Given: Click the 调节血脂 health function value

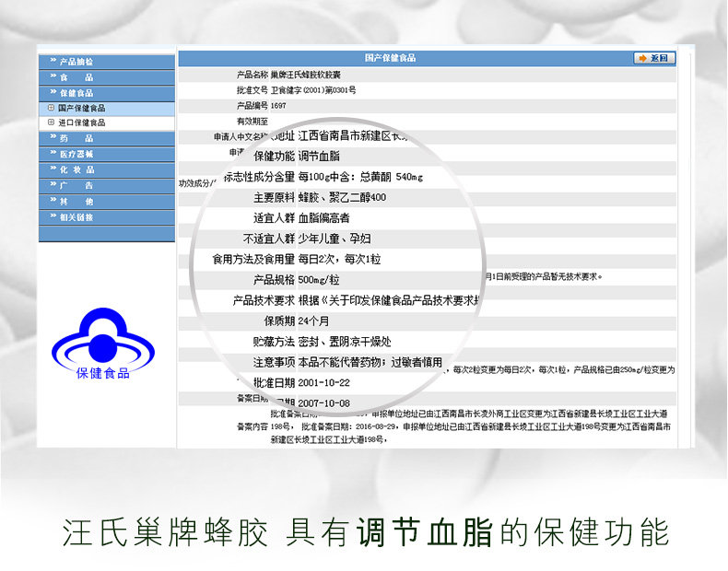Looking at the screenshot, I should (x=319, y=157).
